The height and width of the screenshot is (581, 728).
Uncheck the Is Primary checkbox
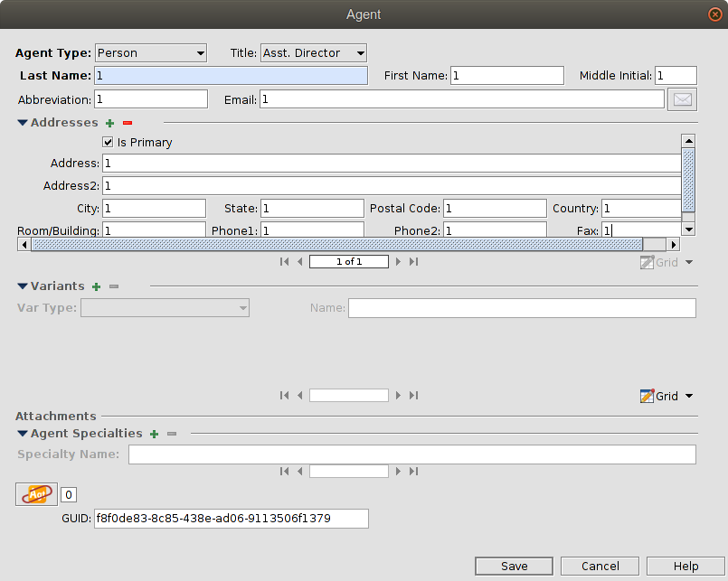108,142
